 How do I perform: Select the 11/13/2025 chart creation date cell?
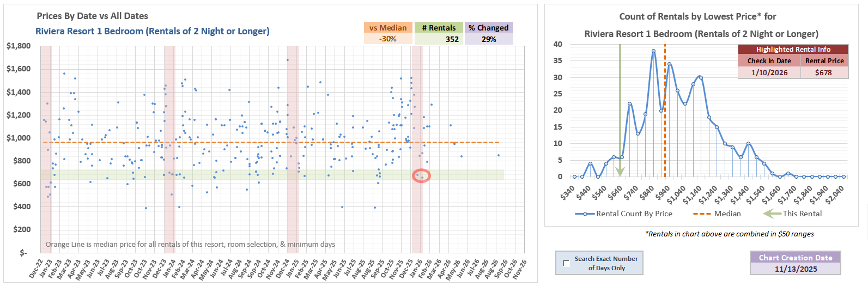tap(796, 269)
